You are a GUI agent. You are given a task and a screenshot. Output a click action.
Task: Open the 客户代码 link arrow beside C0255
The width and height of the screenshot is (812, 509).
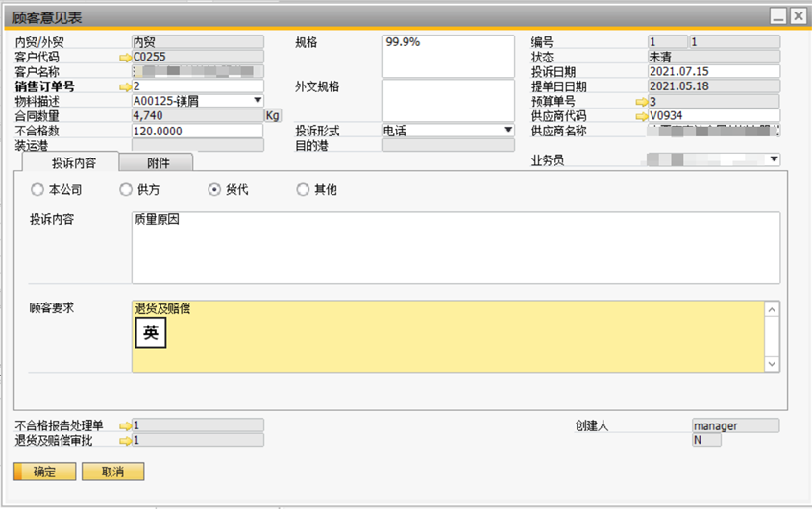click(125, 57)
